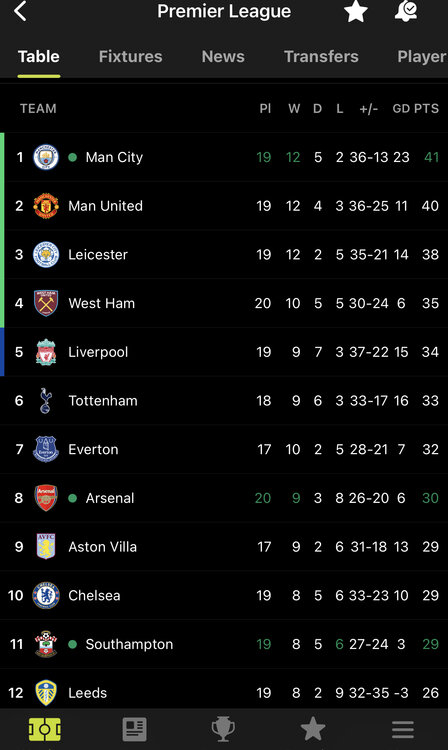
Task: Switch to the Fixtures tab
Action: (x=131, y=56)
